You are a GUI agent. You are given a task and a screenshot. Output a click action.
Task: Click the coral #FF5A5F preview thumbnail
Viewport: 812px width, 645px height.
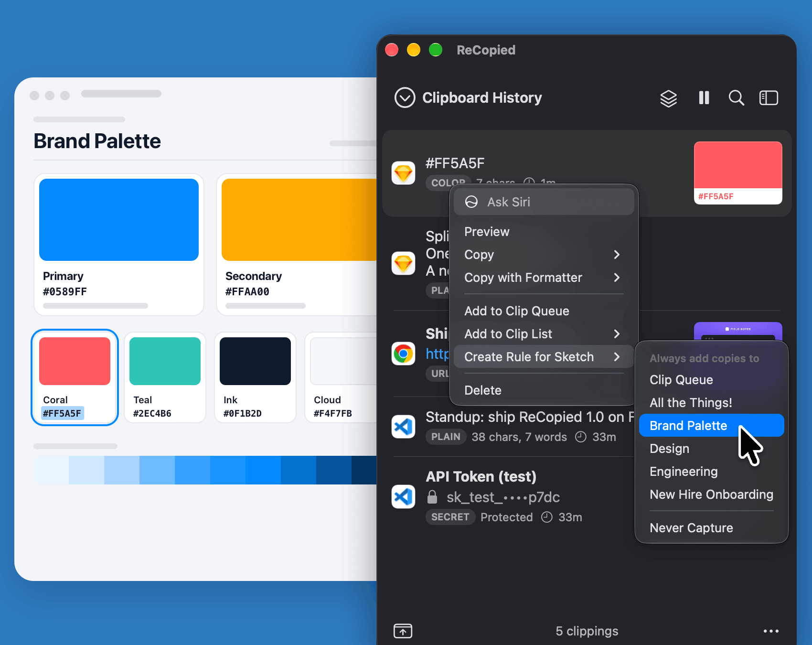(738, 172)
